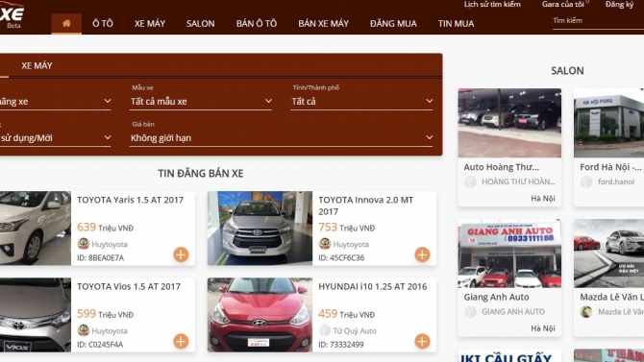The height and width of the screenshot is (362, 644).
Task: Click Huytoyota avatar on Innova listing
Action: coord(325,244)
